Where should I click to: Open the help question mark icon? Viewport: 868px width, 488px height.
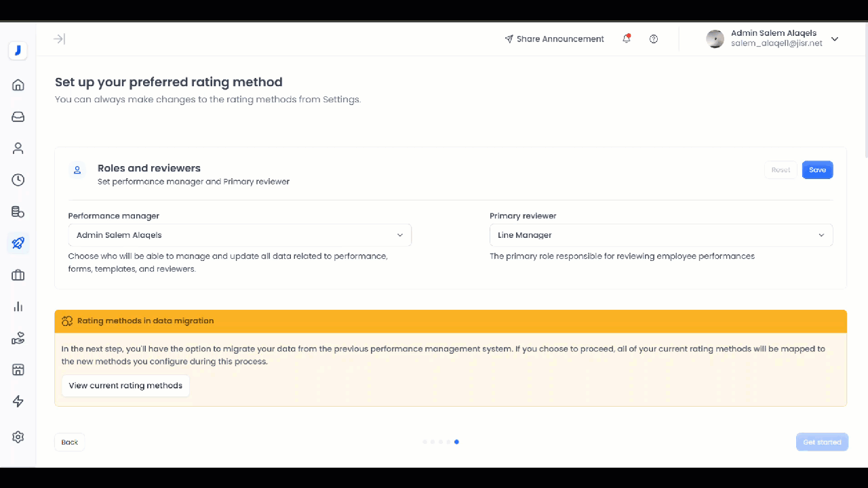point(654,39)
